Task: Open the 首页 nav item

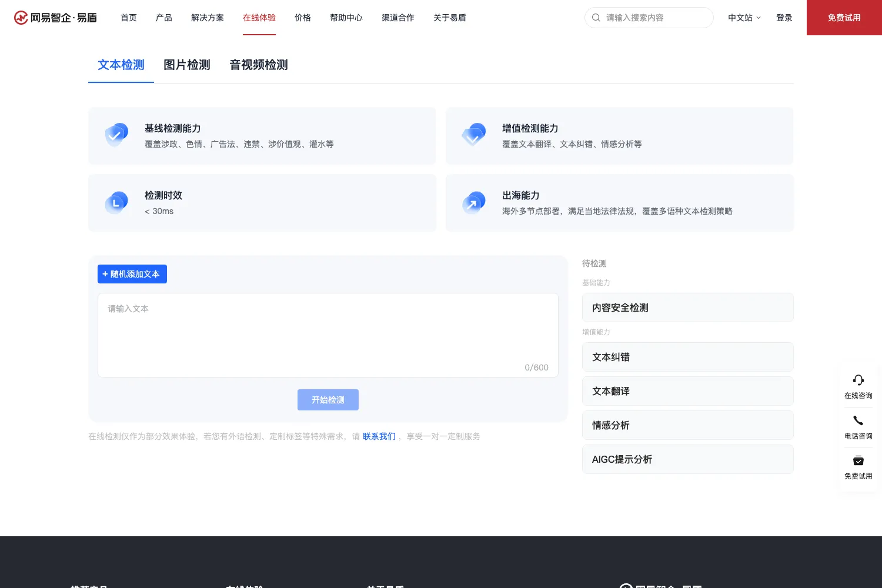Action: click(129, 18)
